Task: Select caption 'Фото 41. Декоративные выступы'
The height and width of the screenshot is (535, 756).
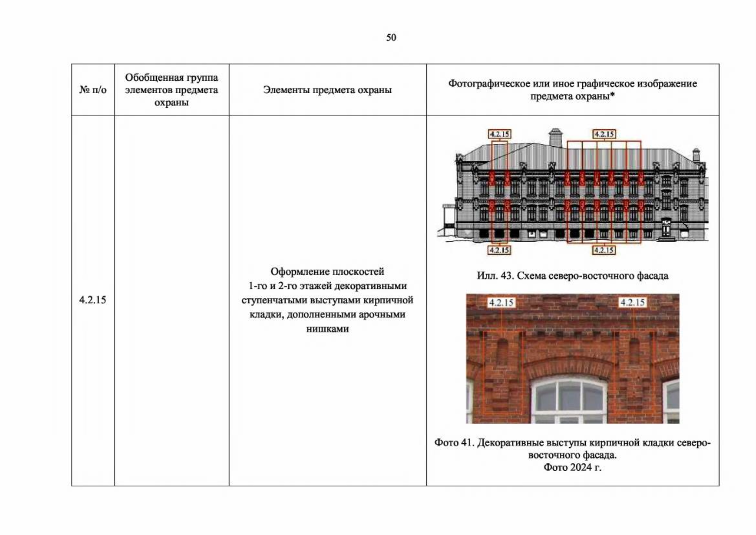Action: click(x=572, y=449)
